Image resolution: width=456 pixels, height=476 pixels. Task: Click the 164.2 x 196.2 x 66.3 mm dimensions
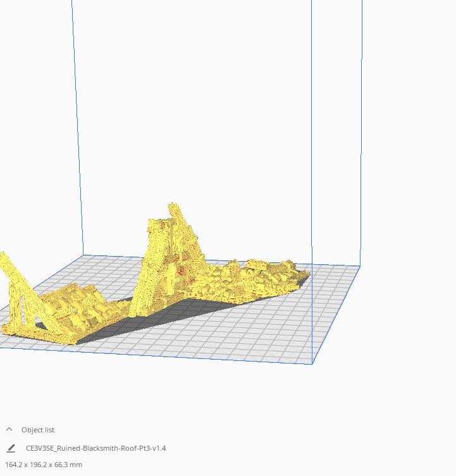(x=44, y=465)
